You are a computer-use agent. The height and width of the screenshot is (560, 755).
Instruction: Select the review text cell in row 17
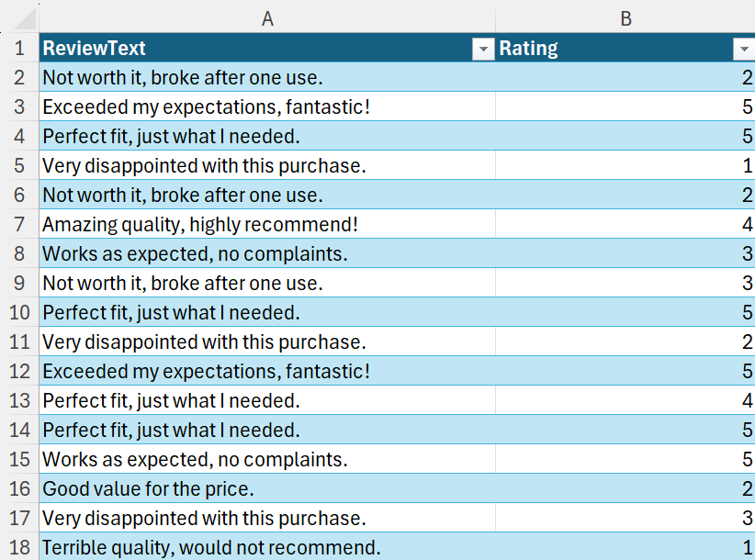point(267,518)
